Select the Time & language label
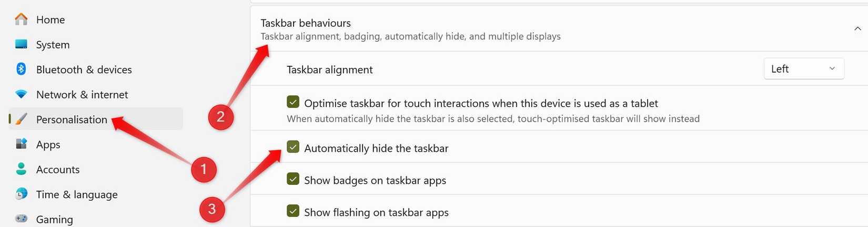The height and width of the screenshot is (227, 868). coord(77,195)
